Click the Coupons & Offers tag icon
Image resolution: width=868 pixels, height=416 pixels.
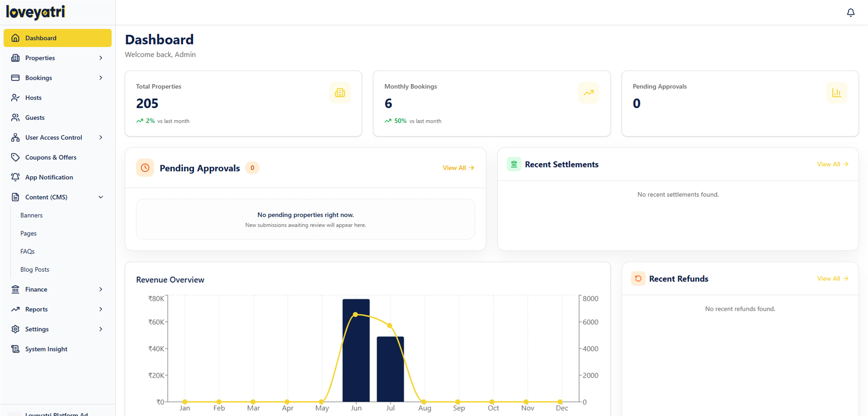(x=16, y=157)
